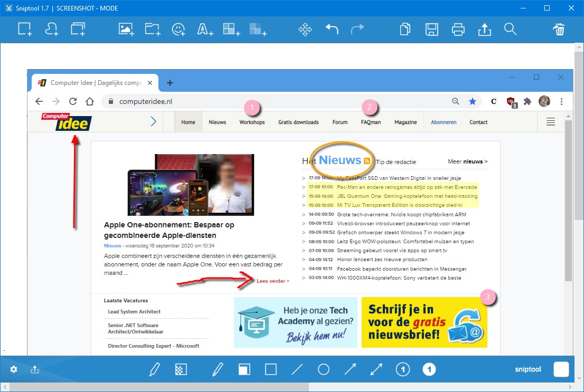Click 'Honor lanceert zes nieuwe producten' headline
This screenshot has width=584, height=392.
click(382, 260)
